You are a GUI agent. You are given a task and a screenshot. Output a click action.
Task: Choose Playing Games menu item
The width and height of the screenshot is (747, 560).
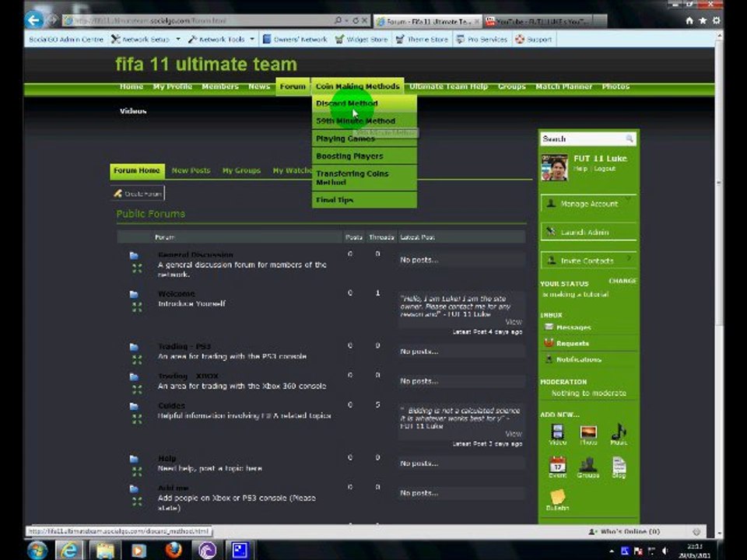click(x=364, y=138)
